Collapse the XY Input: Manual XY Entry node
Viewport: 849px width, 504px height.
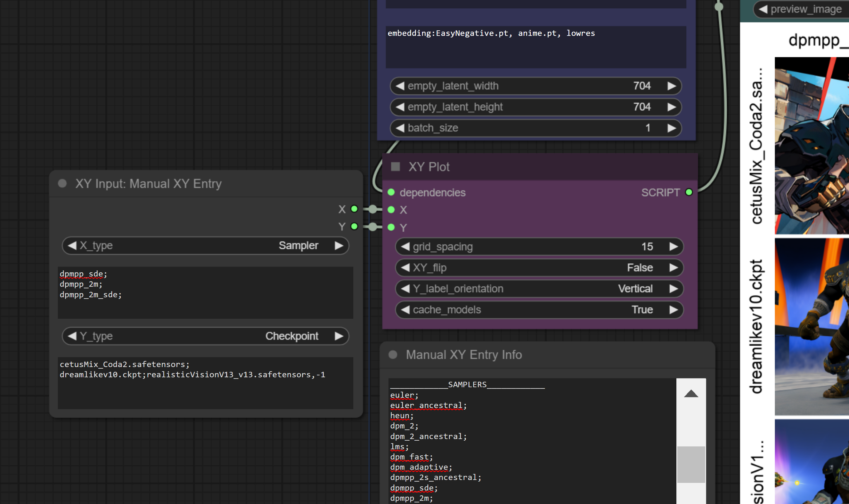[62, 183]
